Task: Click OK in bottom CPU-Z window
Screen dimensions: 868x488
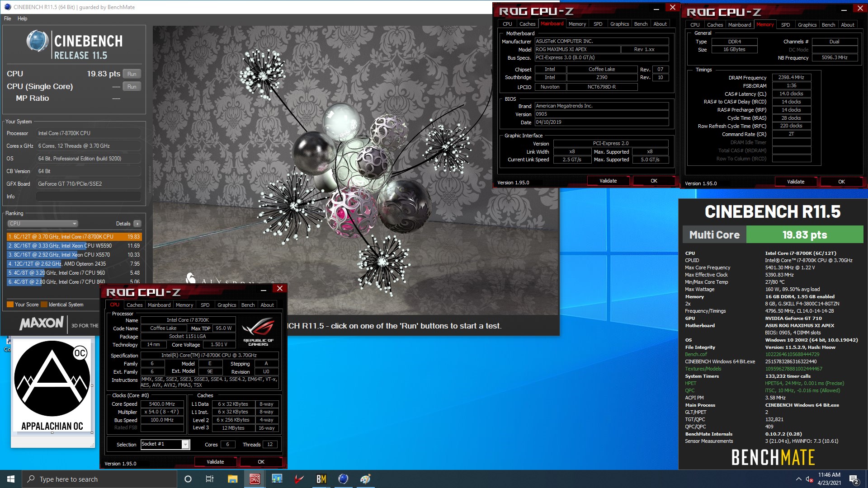Action: [261, 462]
